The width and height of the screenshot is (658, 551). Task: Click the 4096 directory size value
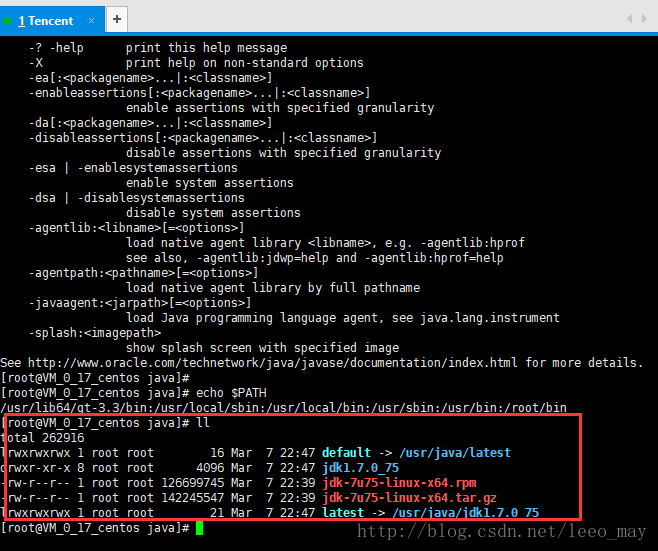tap(210, 467)
